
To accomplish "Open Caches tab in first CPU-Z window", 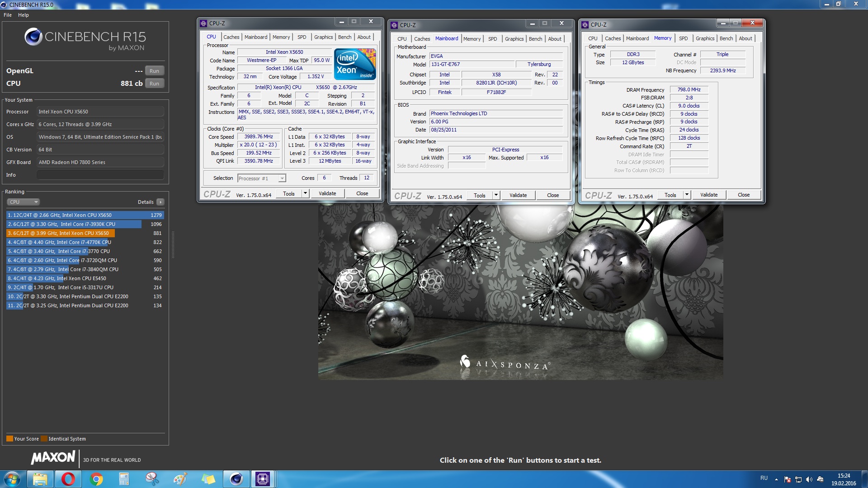I will pos(231,37).
